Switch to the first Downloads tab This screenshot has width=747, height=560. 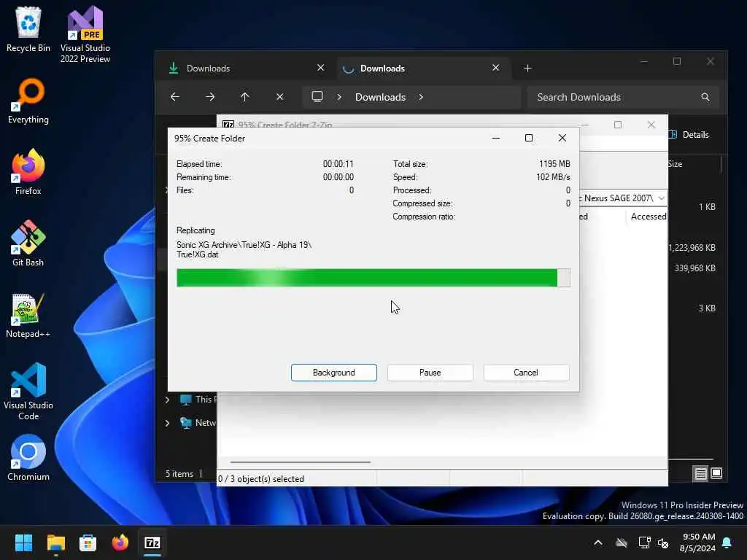pyautogui.click(x=247, y=68)
